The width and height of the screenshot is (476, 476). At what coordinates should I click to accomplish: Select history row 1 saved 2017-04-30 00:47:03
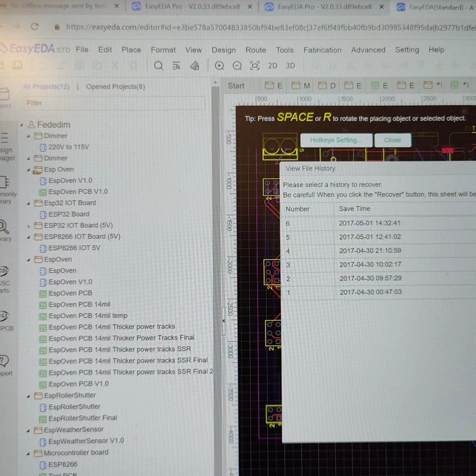378,292
